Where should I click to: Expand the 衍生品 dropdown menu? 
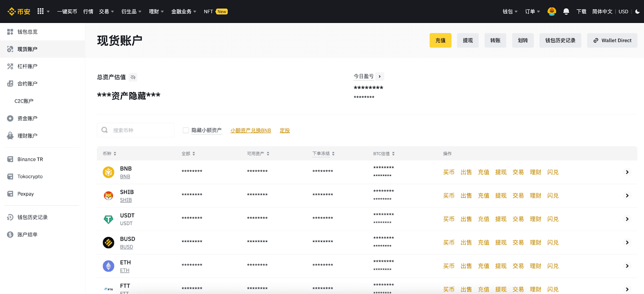[131, 12]
